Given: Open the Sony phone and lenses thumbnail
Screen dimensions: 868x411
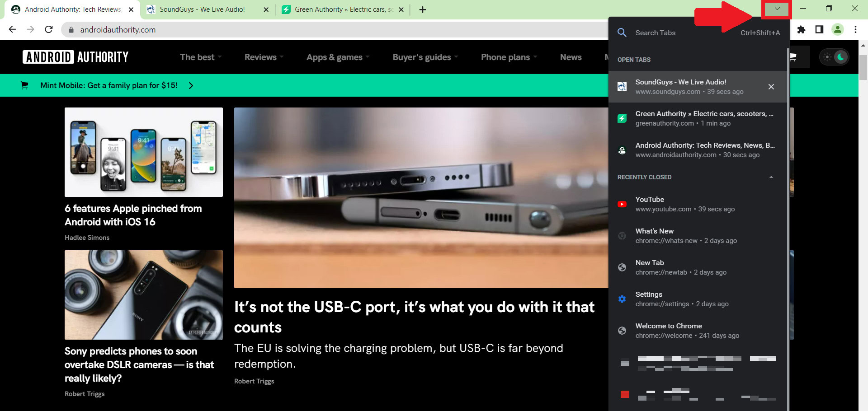Looking at the screenshot, I should [144, 295].
